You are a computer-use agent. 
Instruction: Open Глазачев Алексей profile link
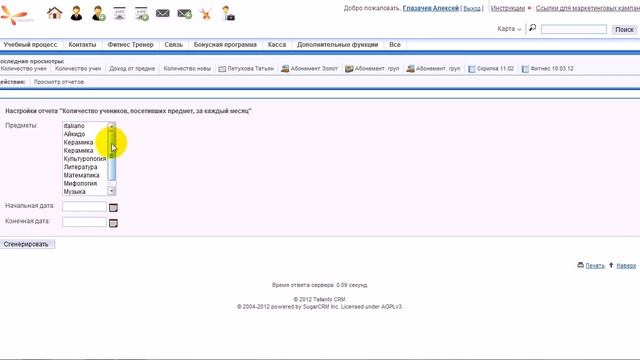point(431,8)
